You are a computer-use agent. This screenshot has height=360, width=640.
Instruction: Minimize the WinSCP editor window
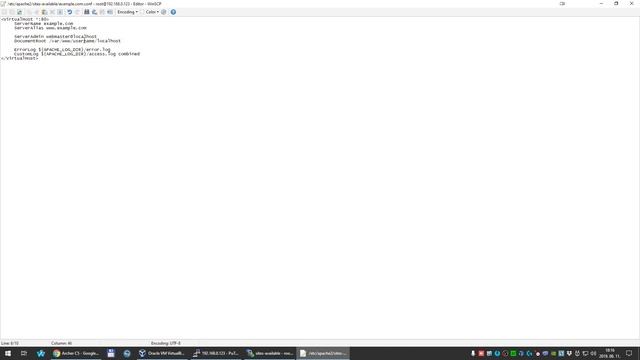point(601,4)
